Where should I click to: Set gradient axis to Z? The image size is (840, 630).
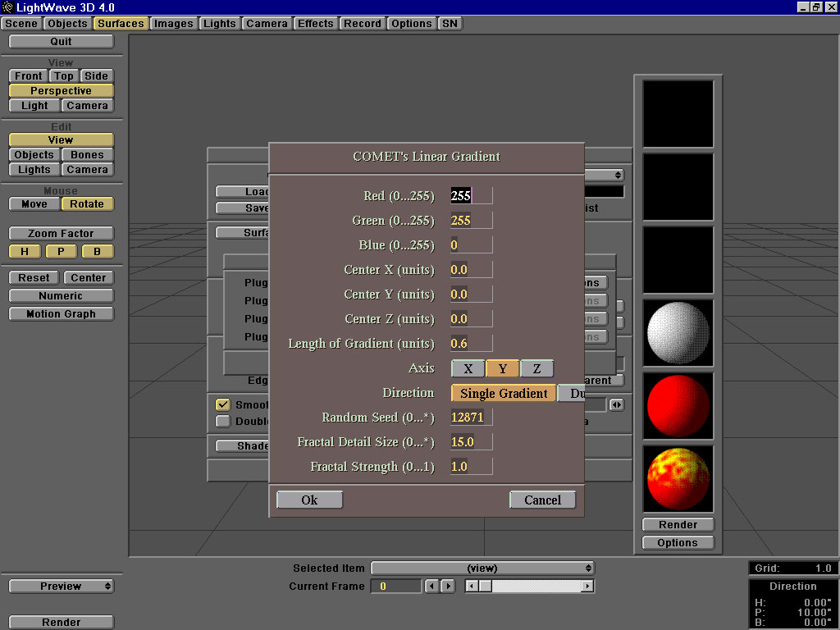click(536, 369)
